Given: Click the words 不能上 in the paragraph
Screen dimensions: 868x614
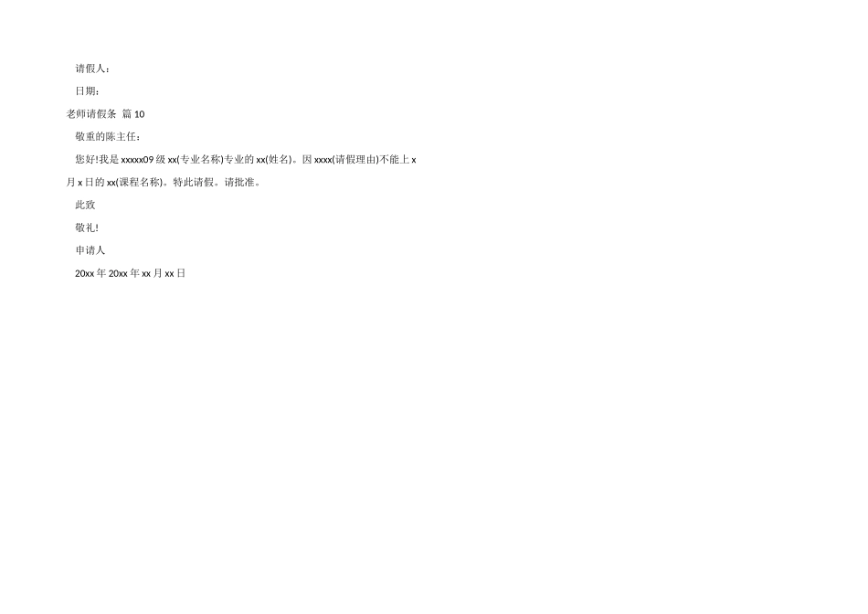Looking at the screenshot, I should [x=395, y=160].
